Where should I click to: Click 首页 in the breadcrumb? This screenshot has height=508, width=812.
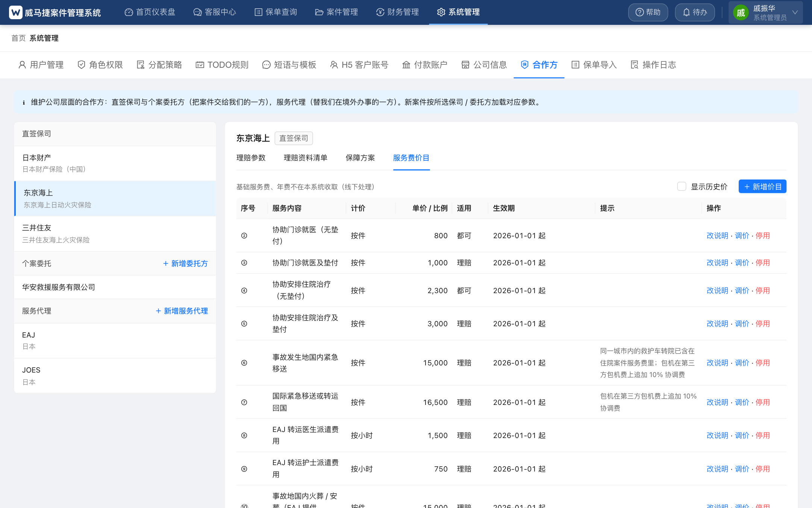pyautogui.click(x=18, y=38)
